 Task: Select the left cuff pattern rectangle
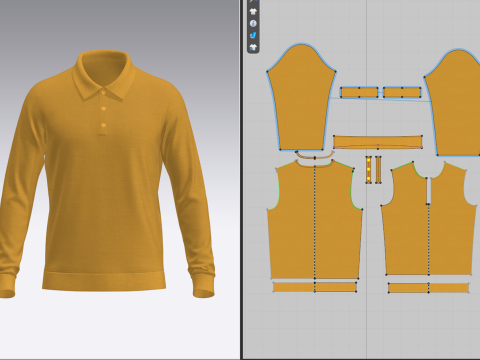coord(359,92)
